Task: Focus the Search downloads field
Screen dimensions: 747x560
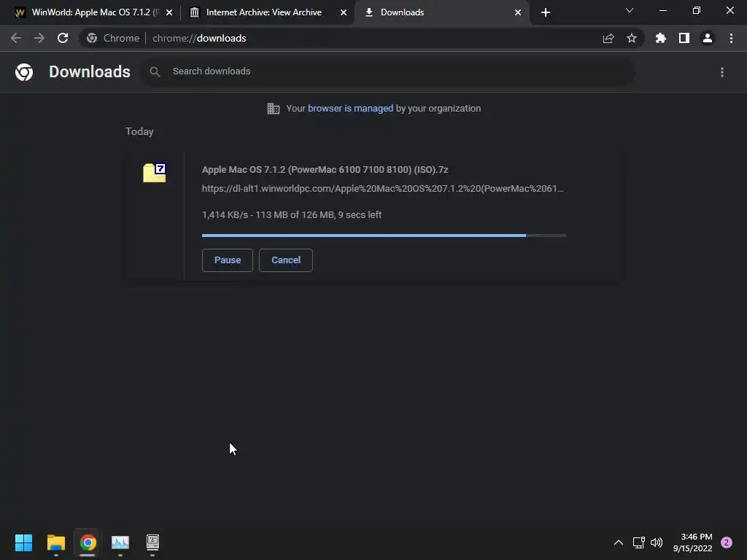Action: tap(388, 71)
